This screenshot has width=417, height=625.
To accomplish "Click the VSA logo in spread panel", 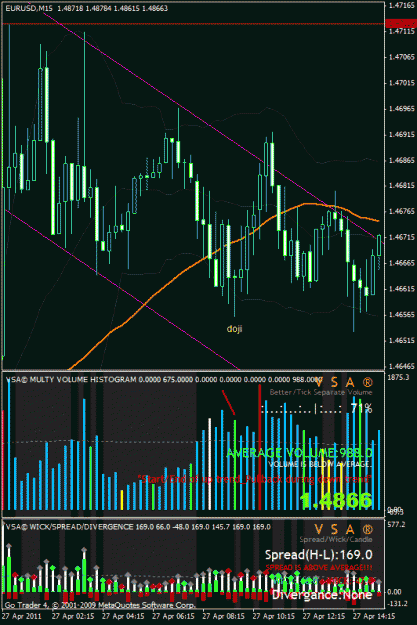I will (344, 530).
